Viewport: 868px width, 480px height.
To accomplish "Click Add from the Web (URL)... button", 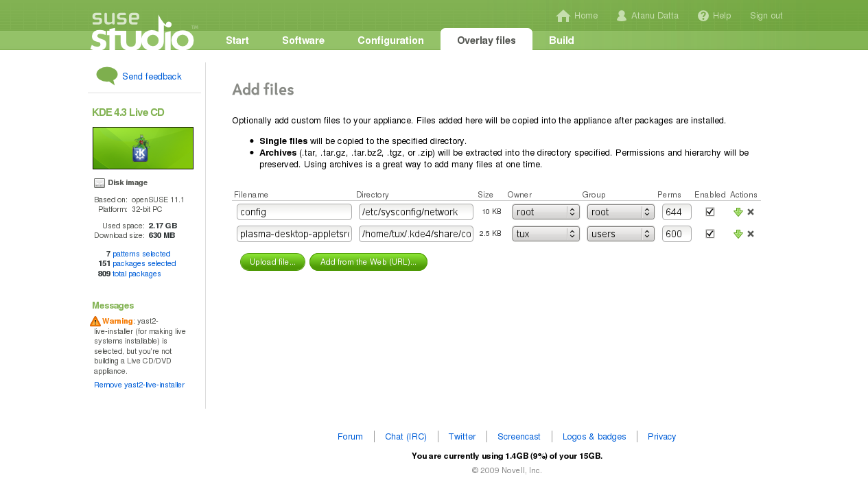I will click(368, 262).
